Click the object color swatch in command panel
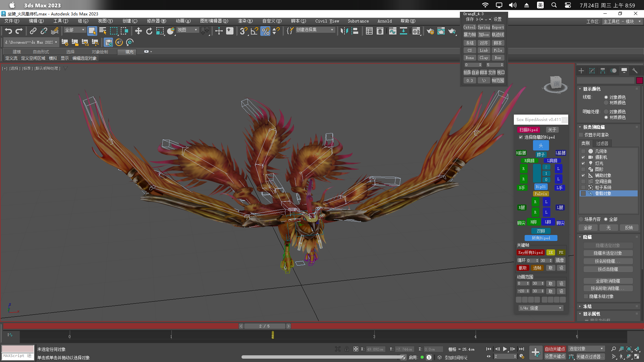The image size is (644, 362). [x=639, y=80]
